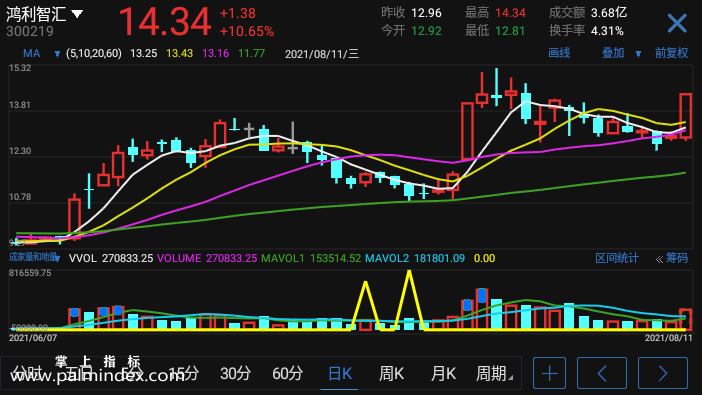This screenshot has width=702, height=395.
Task: Expand the 筹码 chips panel
Action: coord(672,258)
